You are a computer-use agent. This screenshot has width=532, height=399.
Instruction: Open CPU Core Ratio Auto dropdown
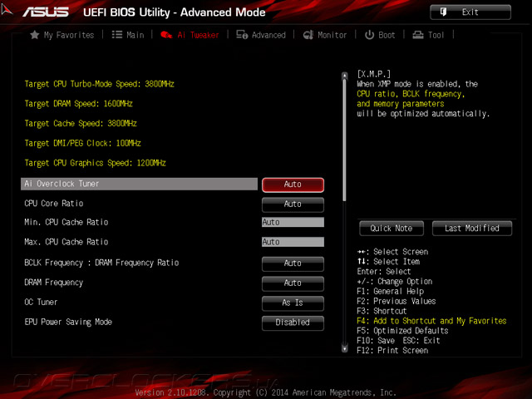pos(293,204)
